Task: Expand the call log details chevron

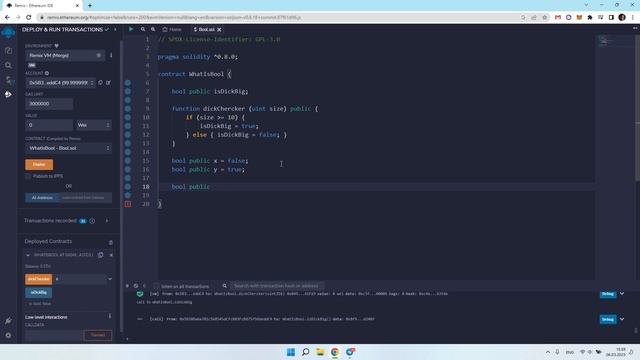Action: click(x=622, y=319)
